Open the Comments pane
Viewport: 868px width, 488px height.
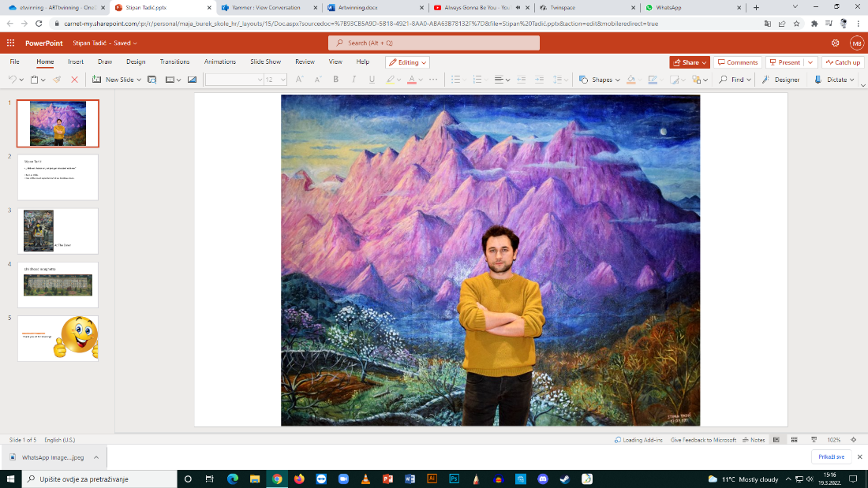pyautogui.click(x=737, y=62)
